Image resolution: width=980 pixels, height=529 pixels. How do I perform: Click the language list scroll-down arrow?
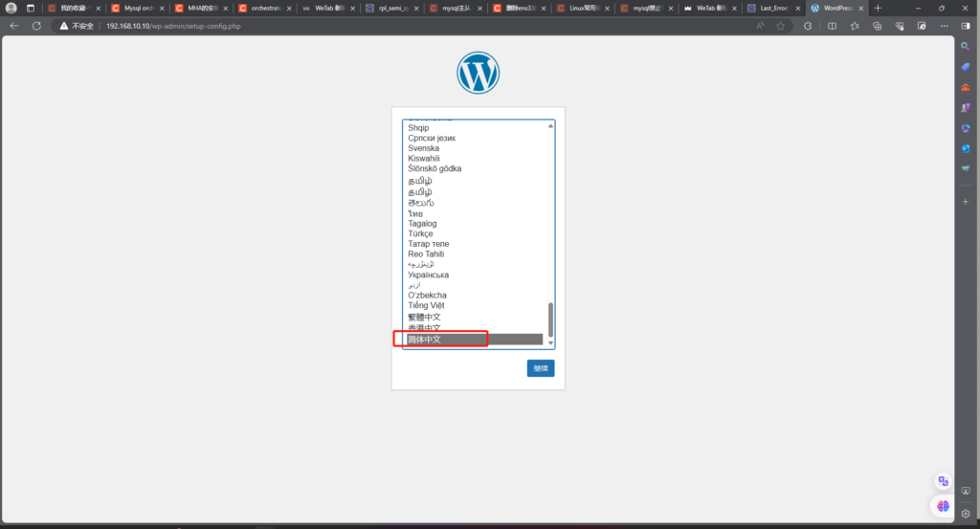pos(550,342)
